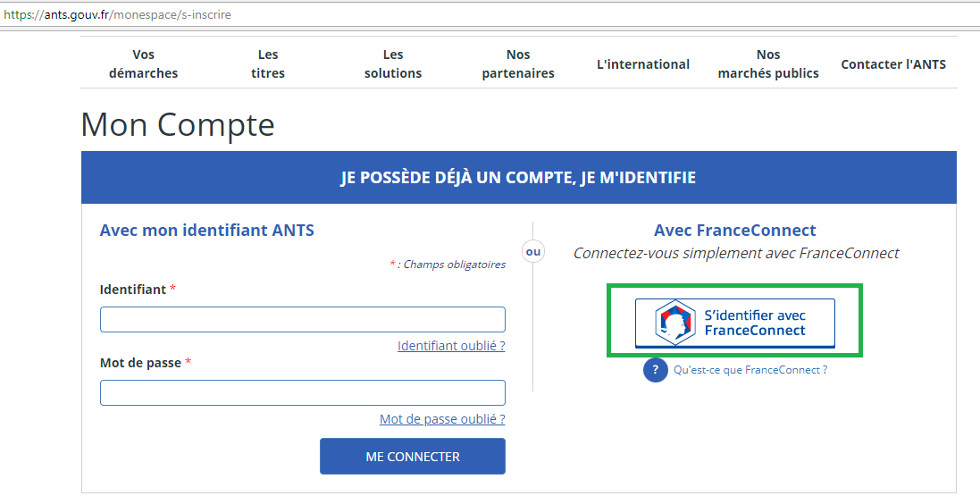
Task: Select "Les solutions" in navigation bar
Action: (x=393, y=64)
